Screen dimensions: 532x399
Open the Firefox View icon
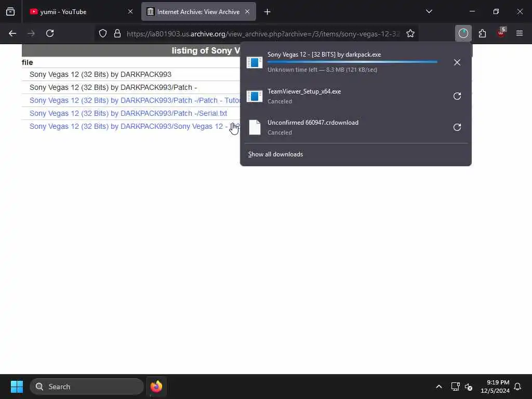[10, 12]
